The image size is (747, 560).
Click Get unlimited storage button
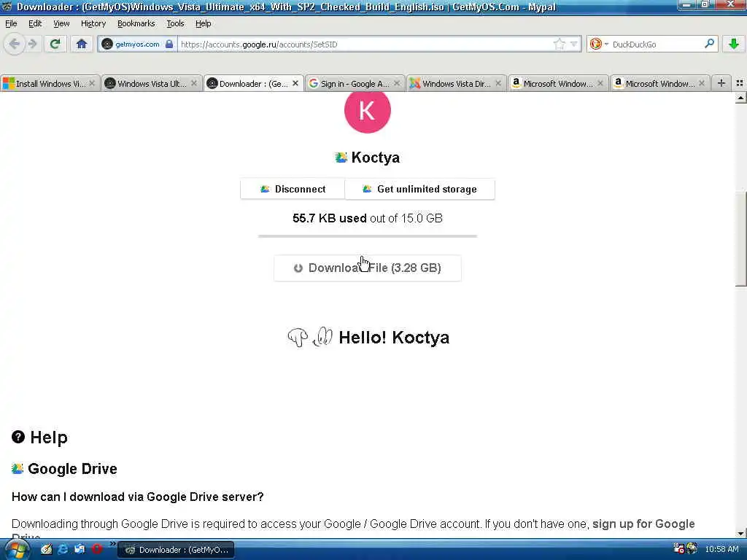tap(419, 189)
